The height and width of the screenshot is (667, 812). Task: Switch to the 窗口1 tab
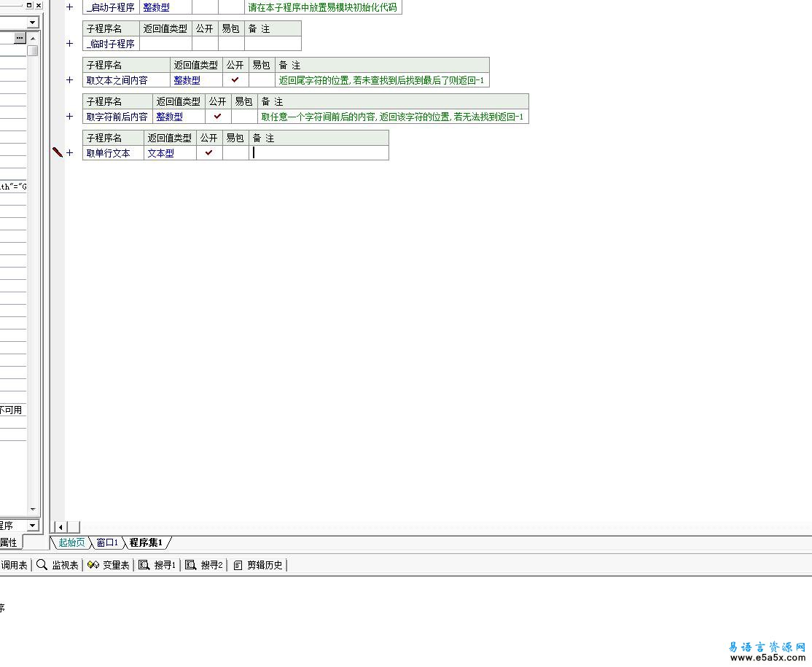(x=107, y=542)
